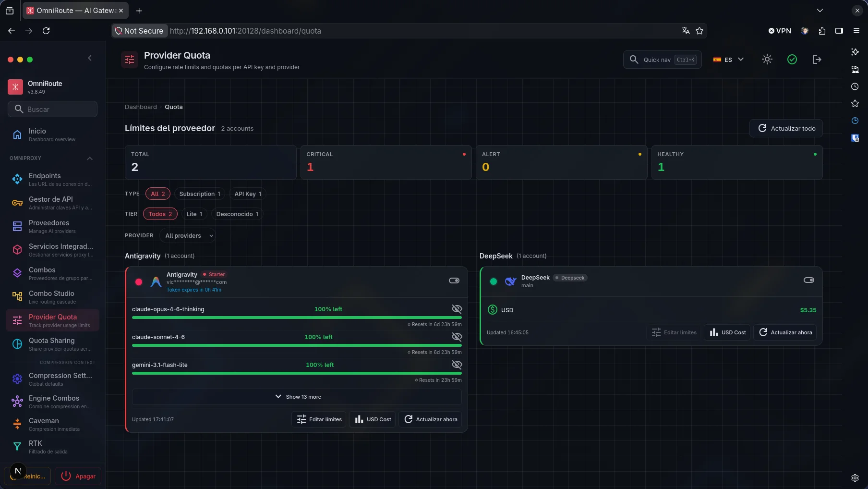868x489 pixels.
Task: Expand Show 13 more models
Action: [x=297, y=397]
